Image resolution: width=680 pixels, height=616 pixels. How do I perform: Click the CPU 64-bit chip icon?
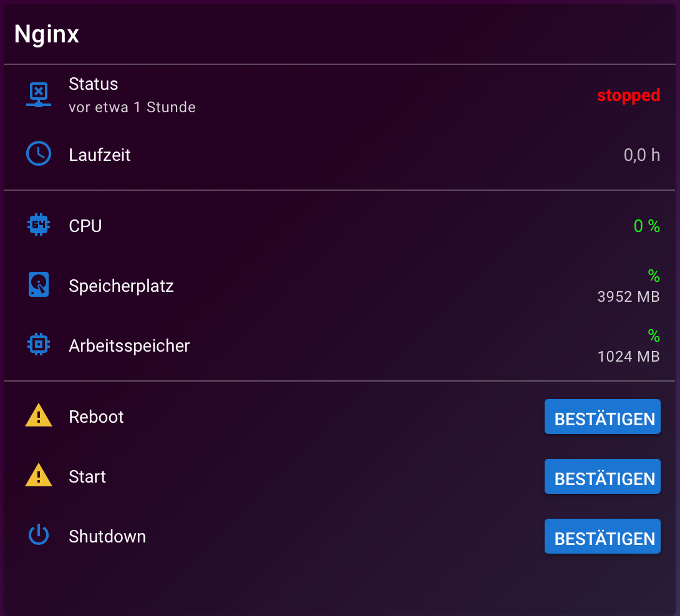(39, 224)
